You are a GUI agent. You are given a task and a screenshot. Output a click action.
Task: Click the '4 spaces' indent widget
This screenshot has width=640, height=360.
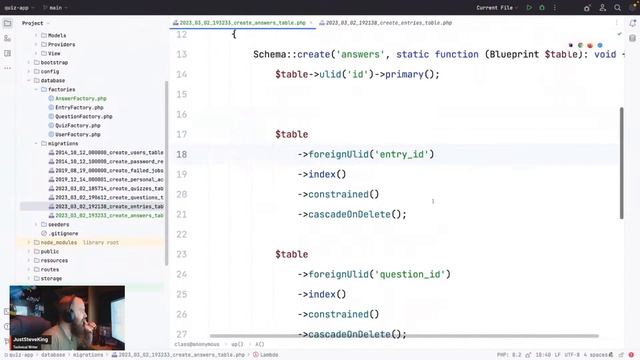tap(596, 355)
